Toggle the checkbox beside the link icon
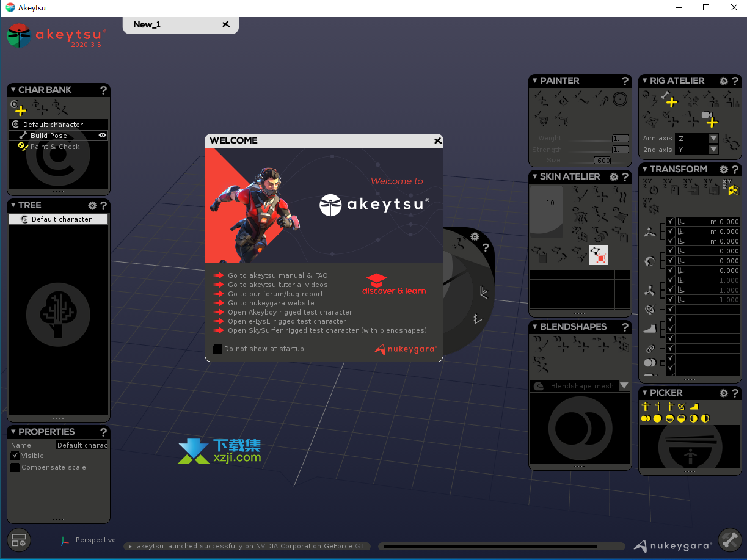 pyautogui.click(x=671, y=349)
